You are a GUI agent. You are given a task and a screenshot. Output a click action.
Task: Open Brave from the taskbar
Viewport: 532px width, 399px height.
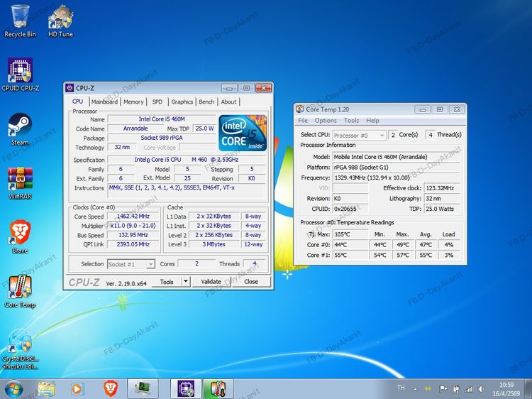(110, 389)
